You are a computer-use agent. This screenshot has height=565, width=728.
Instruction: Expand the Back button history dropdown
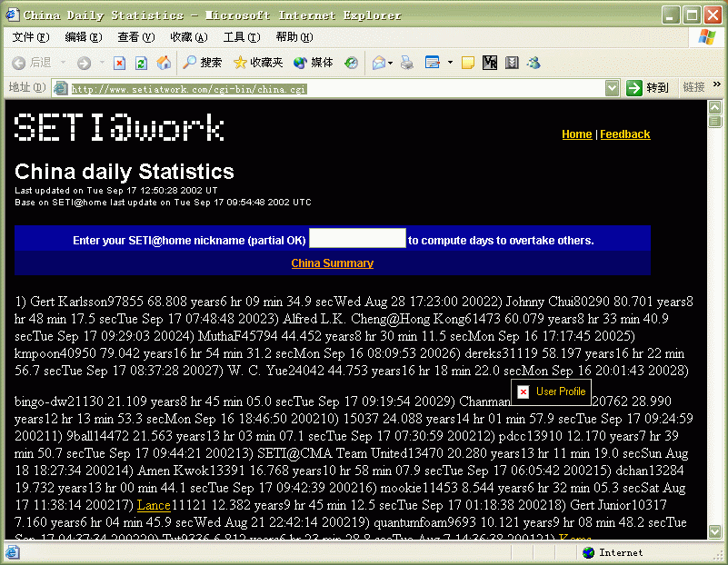63,63
